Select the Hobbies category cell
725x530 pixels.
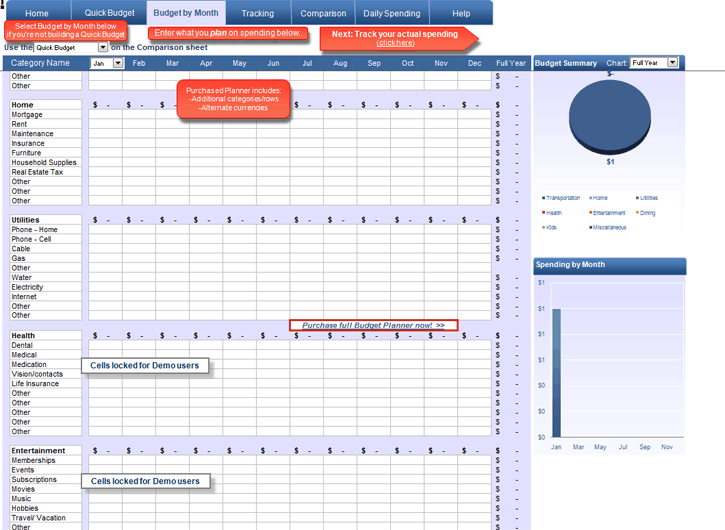45,508
